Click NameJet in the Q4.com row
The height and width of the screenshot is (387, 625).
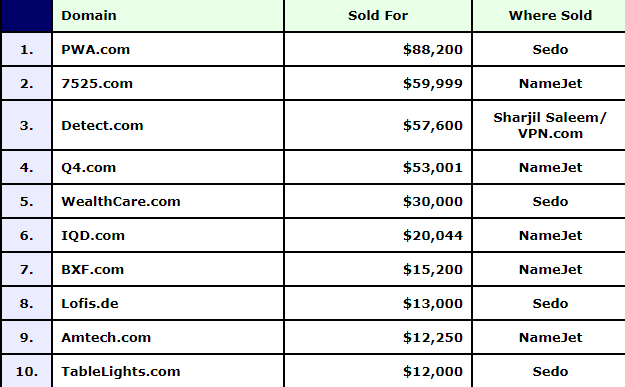(550, 167)
